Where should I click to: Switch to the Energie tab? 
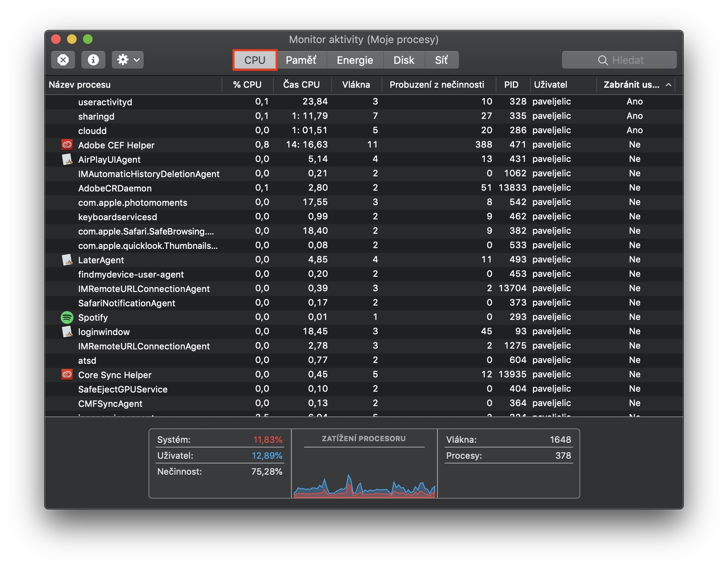coord(354,60)
